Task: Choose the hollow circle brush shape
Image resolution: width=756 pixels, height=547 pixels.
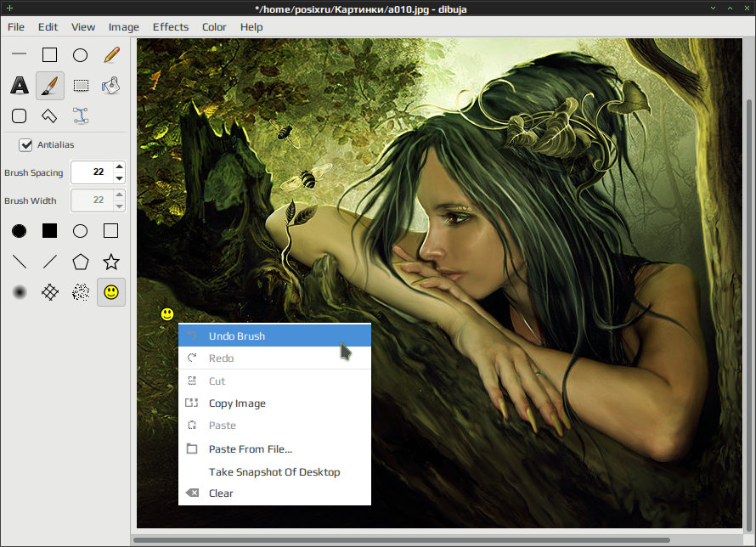Action: click(80, 231)
